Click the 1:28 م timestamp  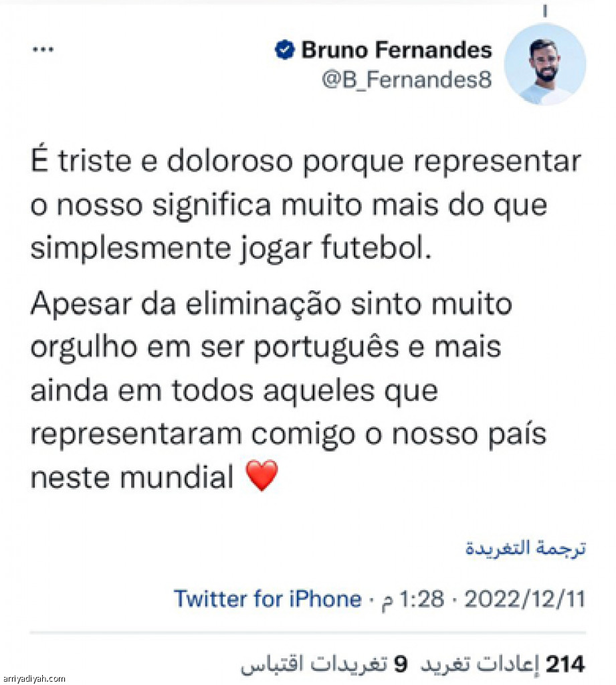point(412,599)
